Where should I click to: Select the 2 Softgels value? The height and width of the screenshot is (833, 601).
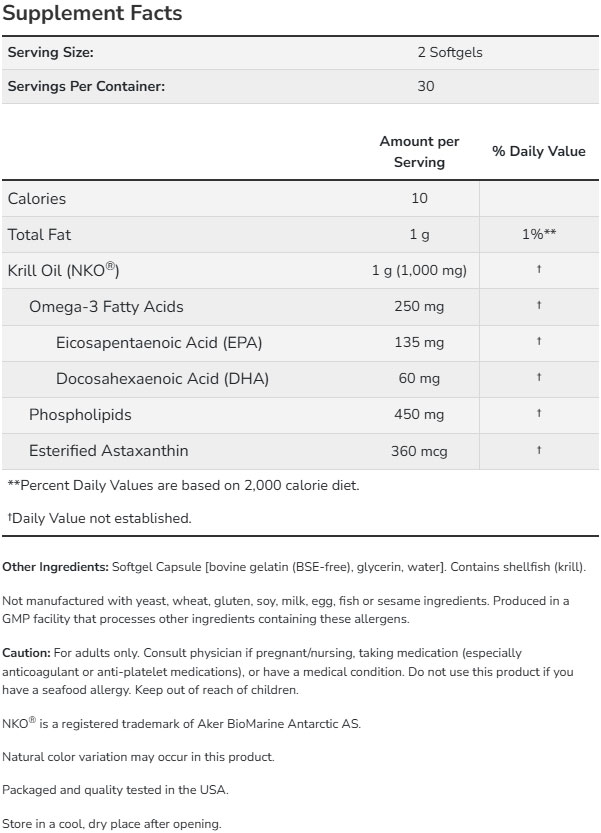click(449, 52)
